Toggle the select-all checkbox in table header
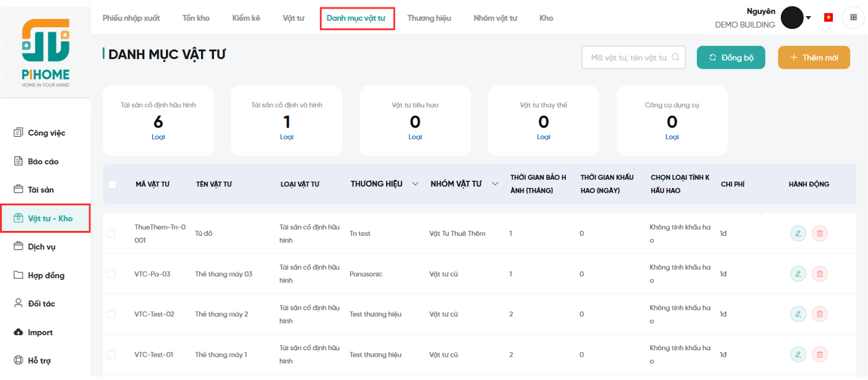Screen dimensions: 868x380 click(112, 184)
